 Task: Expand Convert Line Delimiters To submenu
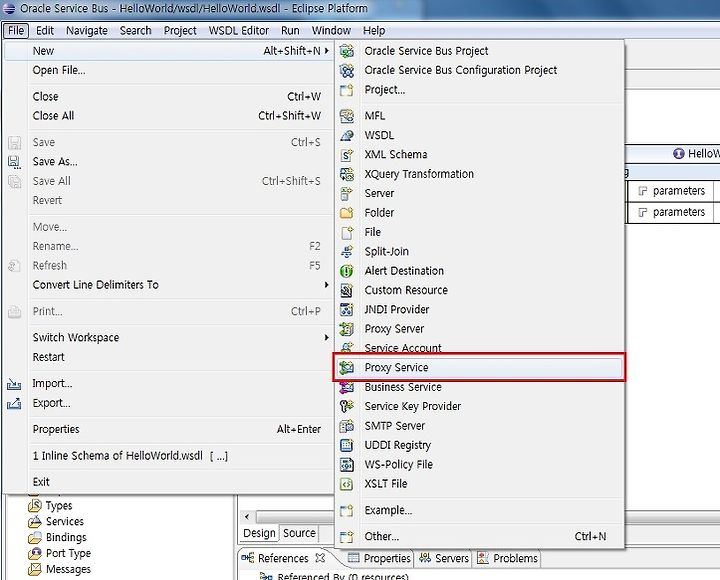coord(326,285)
